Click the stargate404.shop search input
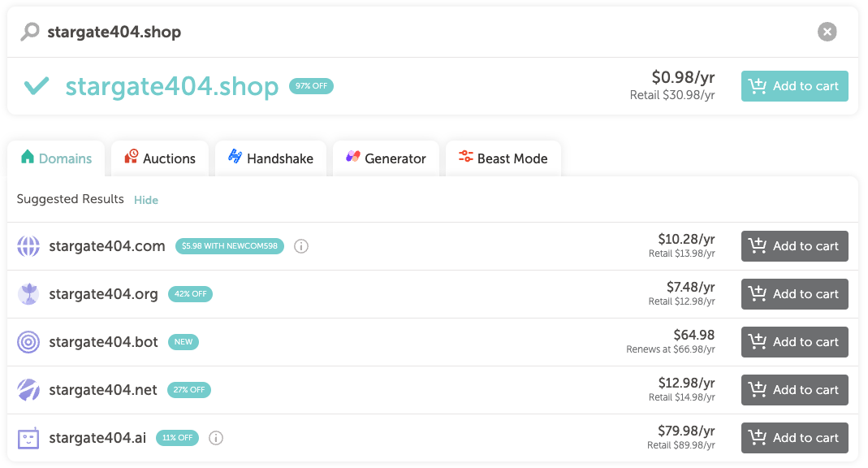868x468 pixels. [406, 32]
